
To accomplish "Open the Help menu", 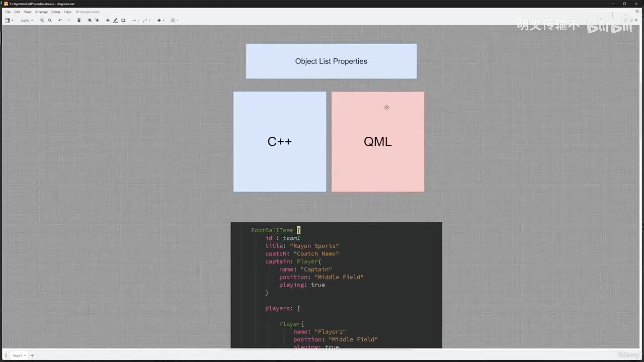I will coord(68,12).
